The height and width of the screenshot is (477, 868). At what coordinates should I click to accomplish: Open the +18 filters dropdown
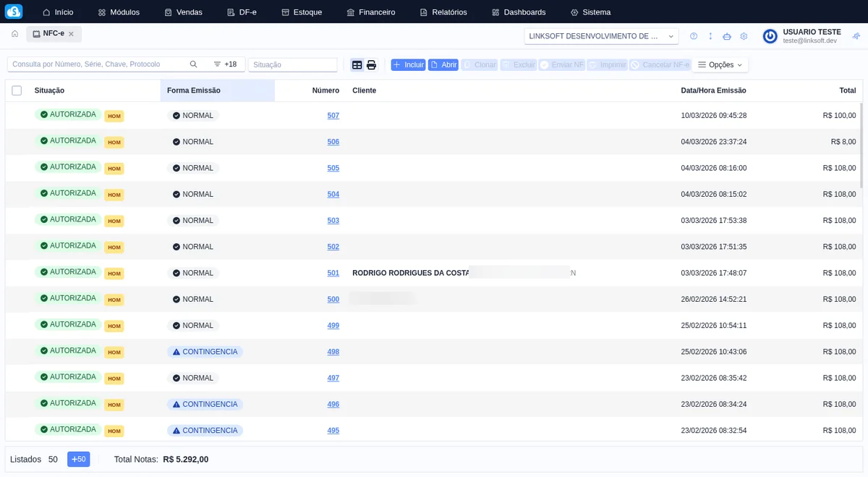point(225,64)
